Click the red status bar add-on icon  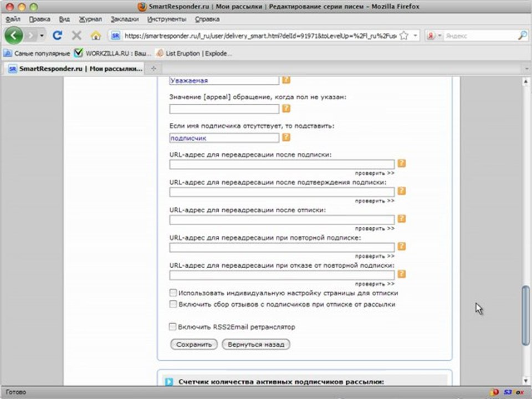pyautogui.click(x=495, y=392)
